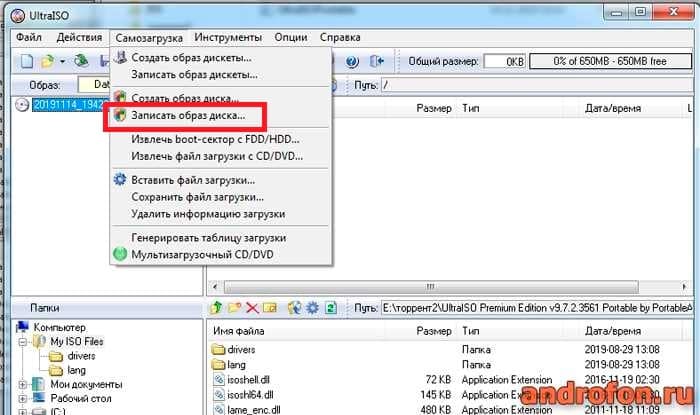
Task: Choose Генерировать таблицу загрузки menu entry
Action: 221,238
